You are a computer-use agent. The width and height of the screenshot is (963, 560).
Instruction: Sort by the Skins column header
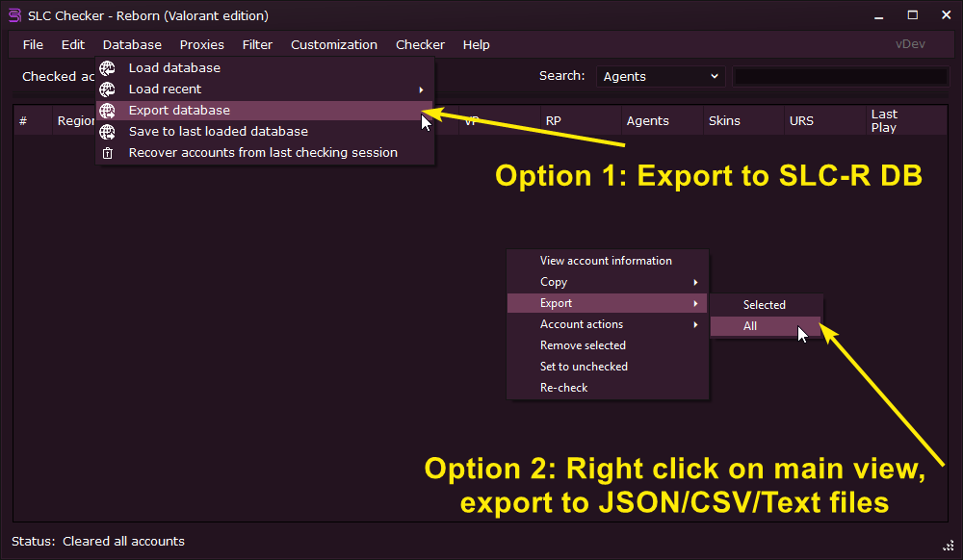(x=724, y=121)
